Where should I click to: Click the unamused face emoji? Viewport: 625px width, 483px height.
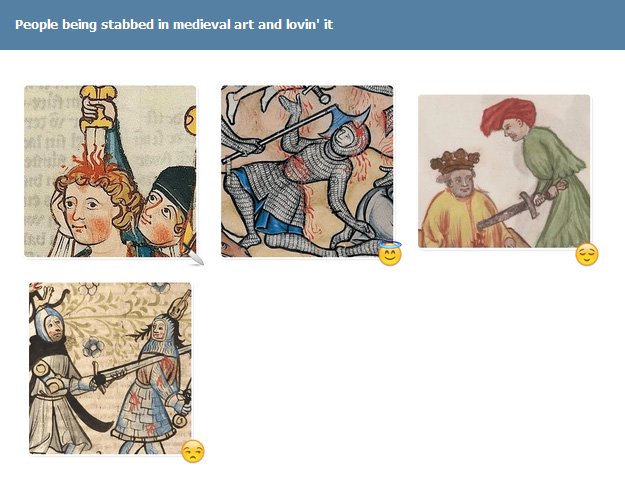point(193,452)
